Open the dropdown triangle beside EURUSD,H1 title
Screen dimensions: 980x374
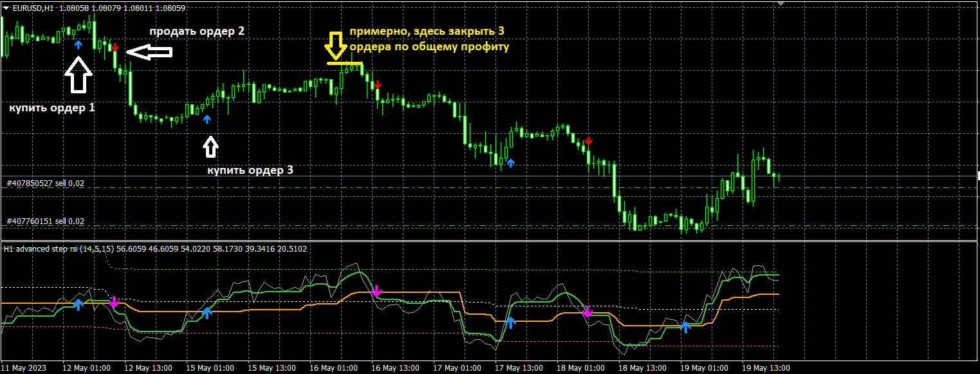tap(6, 8)
